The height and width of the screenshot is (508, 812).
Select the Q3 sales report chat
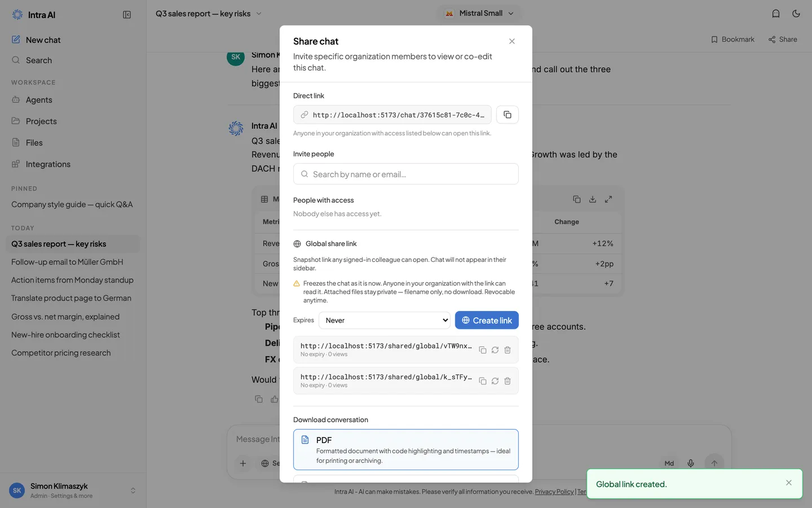click(x=72, y=244)
